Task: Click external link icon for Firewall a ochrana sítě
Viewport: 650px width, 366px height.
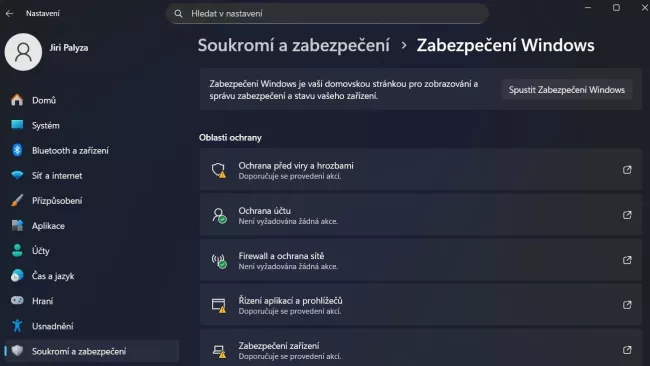Action: click(x=627, y=260)
